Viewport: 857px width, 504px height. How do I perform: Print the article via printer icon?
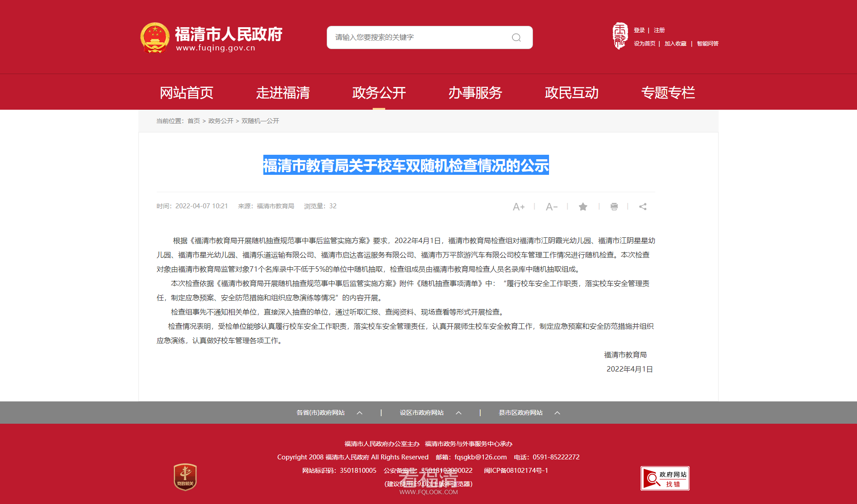pos(614,207)
